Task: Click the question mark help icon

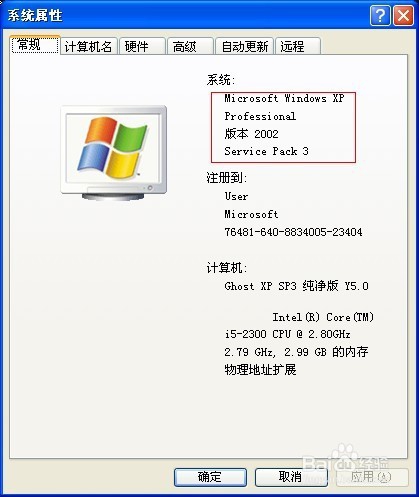Action: 380,15
